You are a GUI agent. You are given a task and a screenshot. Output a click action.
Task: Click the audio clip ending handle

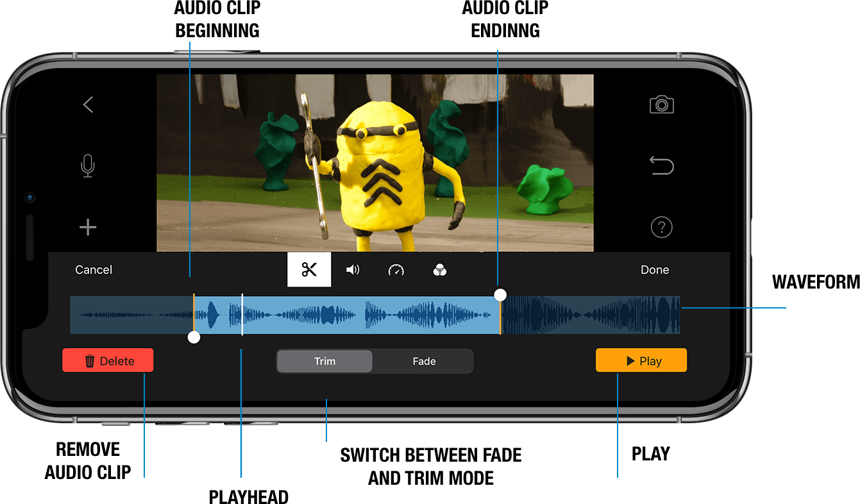point(500,295)
